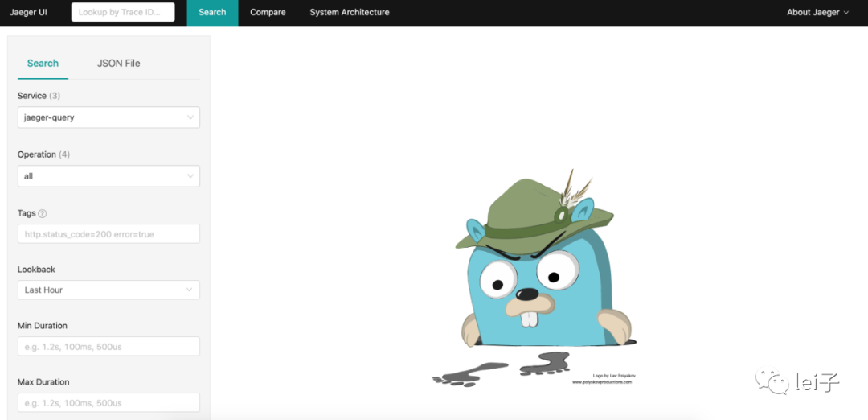
Task: Expand the About Jaeger menu
Action: click(x=817, y=12)
